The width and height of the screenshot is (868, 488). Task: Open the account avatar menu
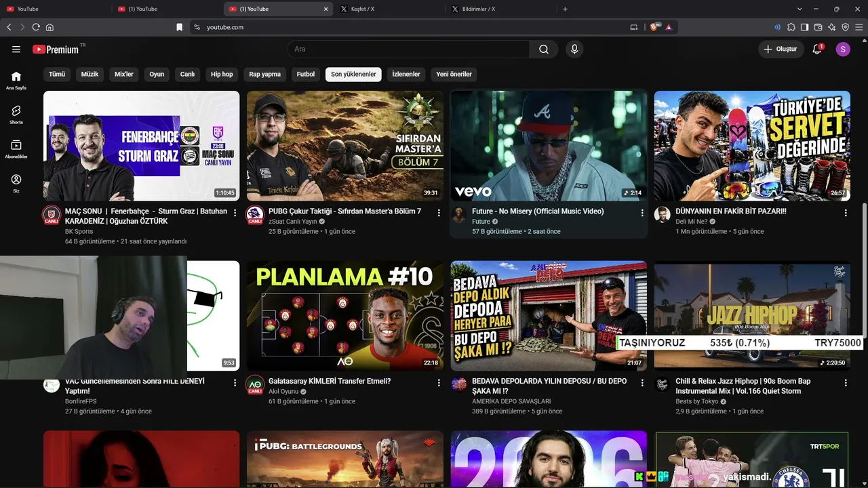843,49
